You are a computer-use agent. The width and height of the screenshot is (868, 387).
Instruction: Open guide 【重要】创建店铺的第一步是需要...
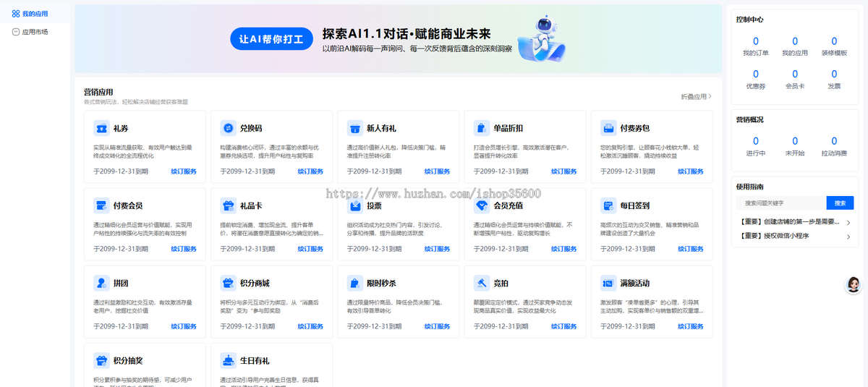[x=789, y=222]
